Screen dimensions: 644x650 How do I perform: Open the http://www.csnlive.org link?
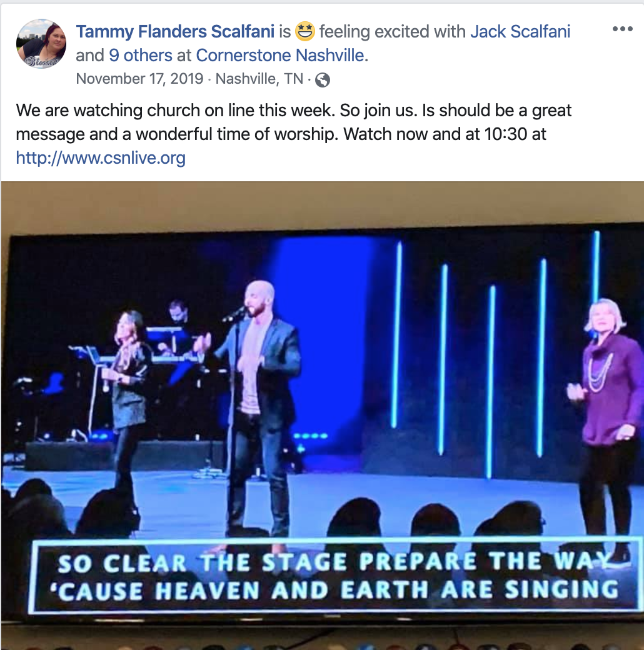101,158
